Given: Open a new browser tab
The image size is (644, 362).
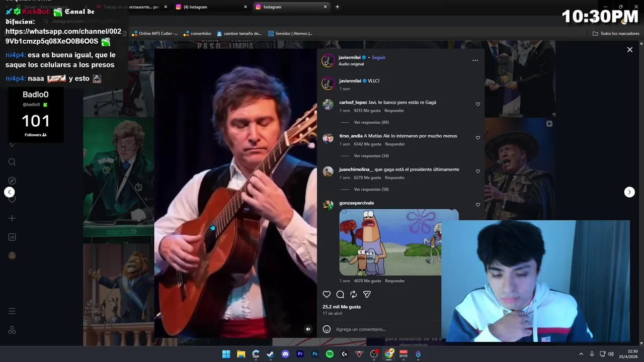Looking at the screenshot, I should point(337,7).
